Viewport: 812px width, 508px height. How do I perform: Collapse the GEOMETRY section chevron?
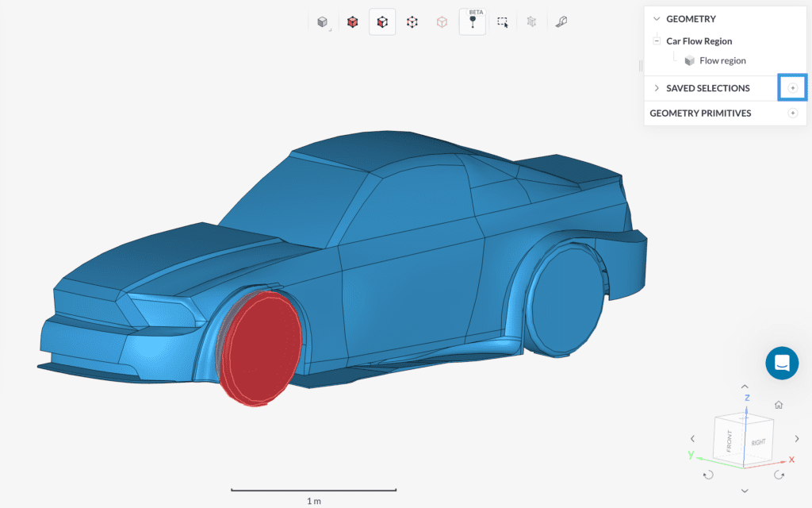click(x=656, y=18)
